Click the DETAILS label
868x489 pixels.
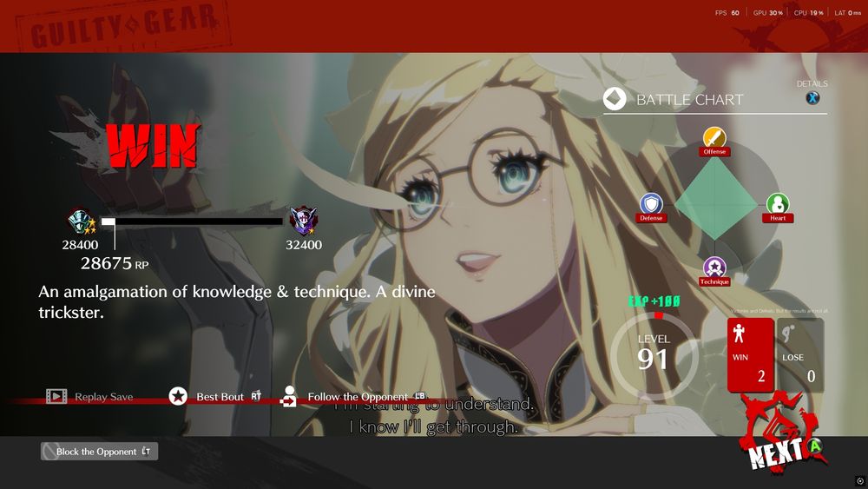coord(812,83)
